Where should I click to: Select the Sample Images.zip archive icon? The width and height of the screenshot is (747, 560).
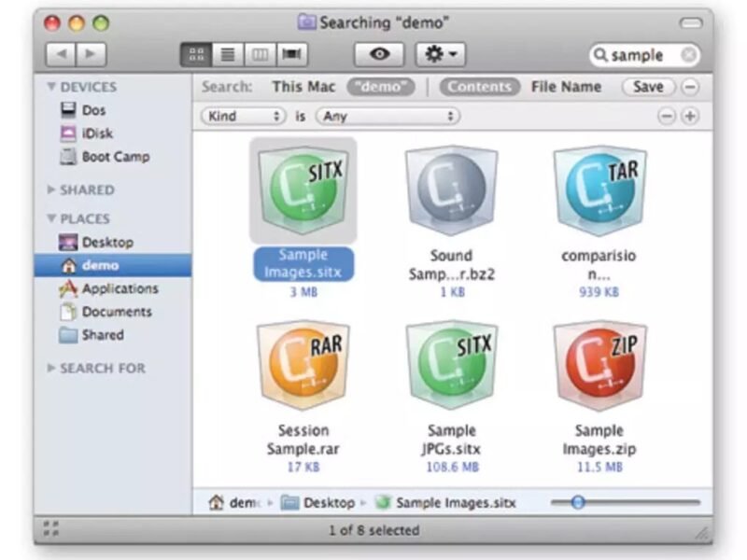tap(599, 362)
